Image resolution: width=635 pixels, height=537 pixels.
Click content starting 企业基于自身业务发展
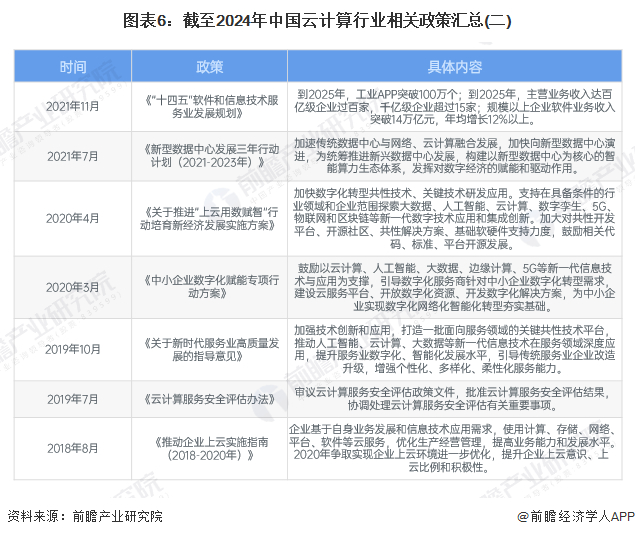[x=453, y=448]
